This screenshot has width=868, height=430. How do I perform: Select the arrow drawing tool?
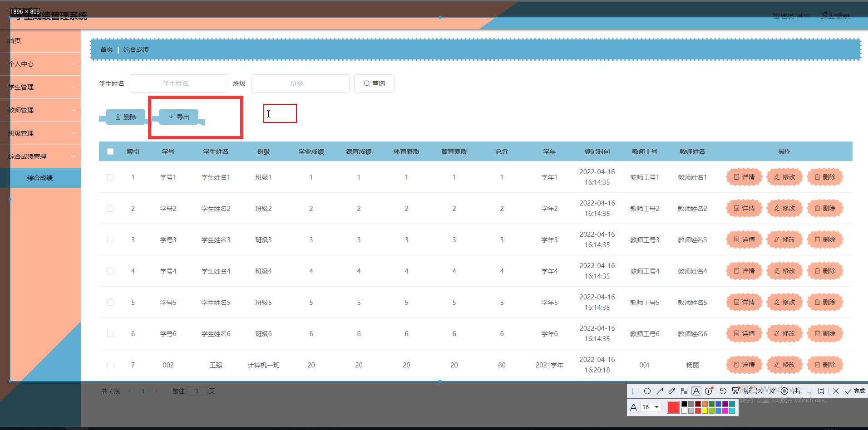[660, 391]
